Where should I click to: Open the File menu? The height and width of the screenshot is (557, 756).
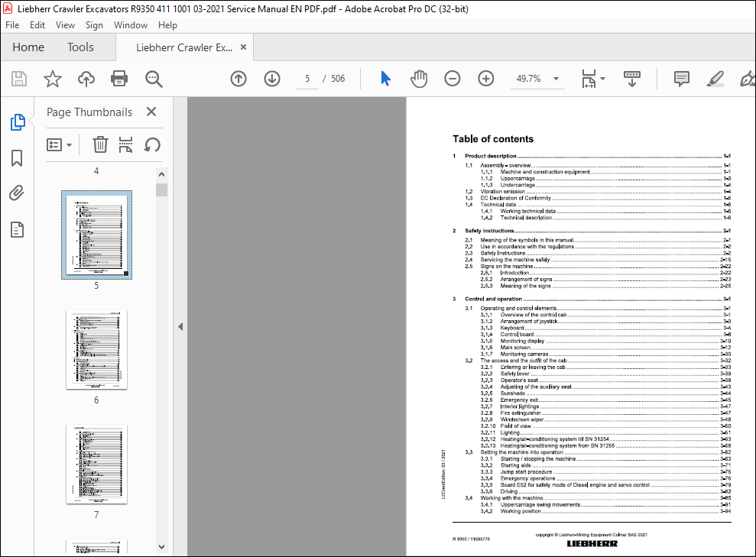[12, 25]
